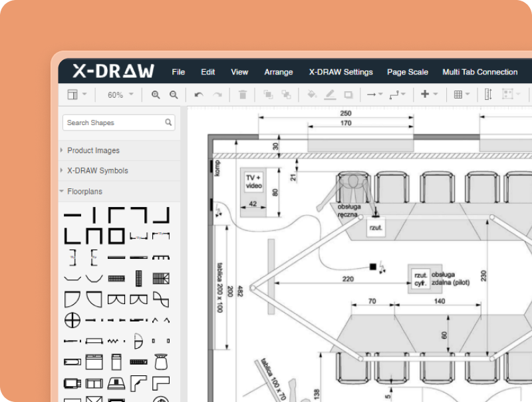Select the "TV + video" box on canvas
This screenshot has width=532, height=402.
click(254, 182)
